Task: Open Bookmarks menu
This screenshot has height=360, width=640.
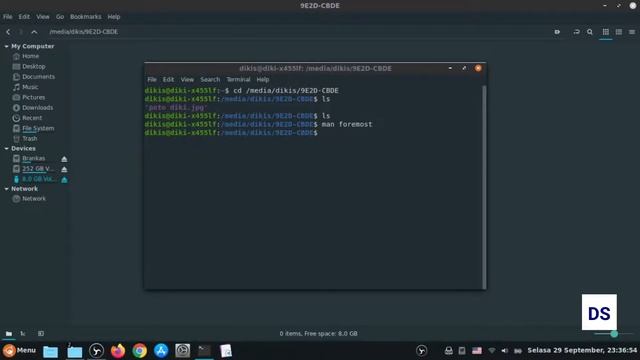Action: 86,17
